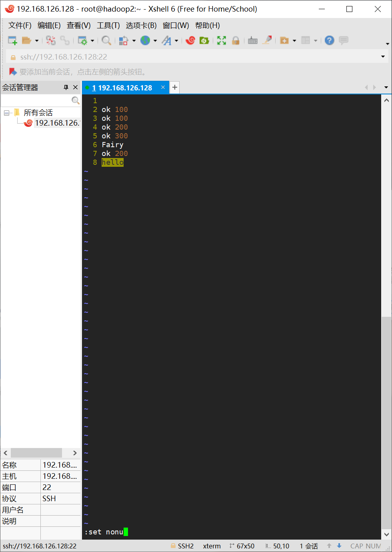The height and width of the screenshot is (552, 392).
Task: Click the layout panes toolbar icon
Action: (306, 40)
